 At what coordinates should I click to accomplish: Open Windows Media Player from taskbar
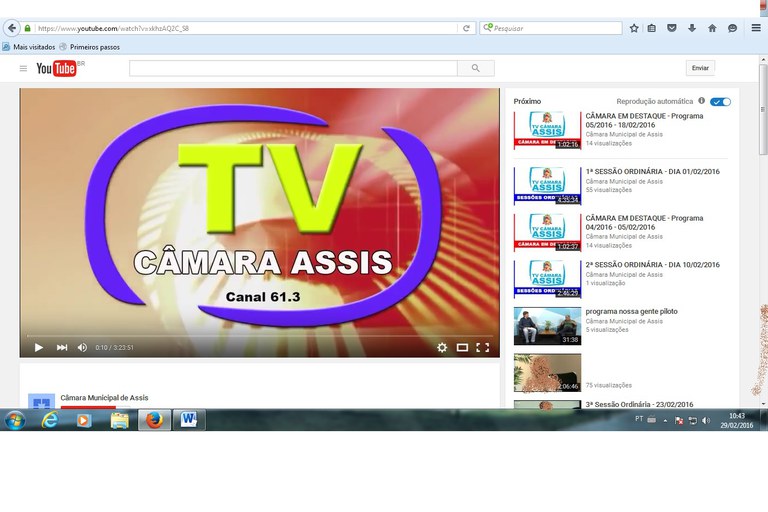point(84,420)
